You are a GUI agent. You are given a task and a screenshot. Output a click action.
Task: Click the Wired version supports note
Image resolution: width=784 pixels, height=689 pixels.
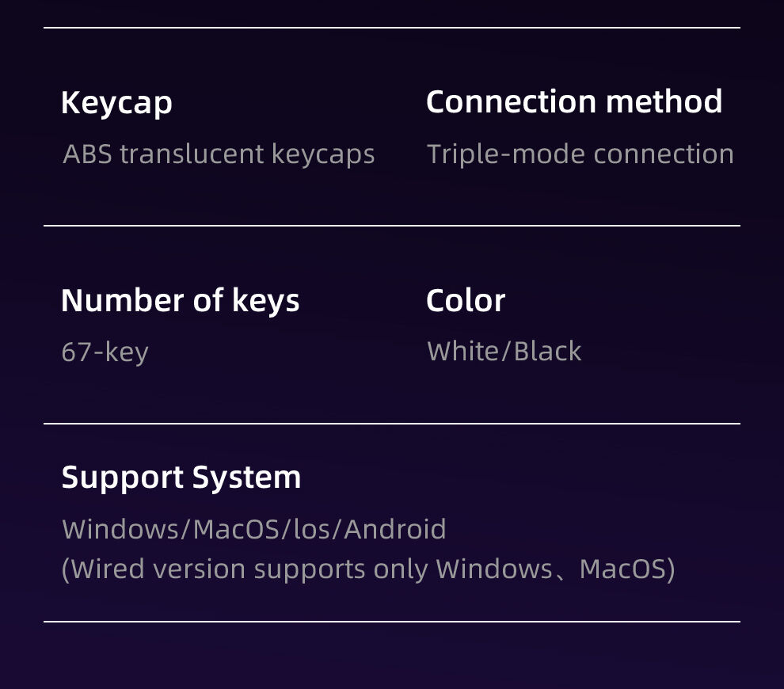368,569
